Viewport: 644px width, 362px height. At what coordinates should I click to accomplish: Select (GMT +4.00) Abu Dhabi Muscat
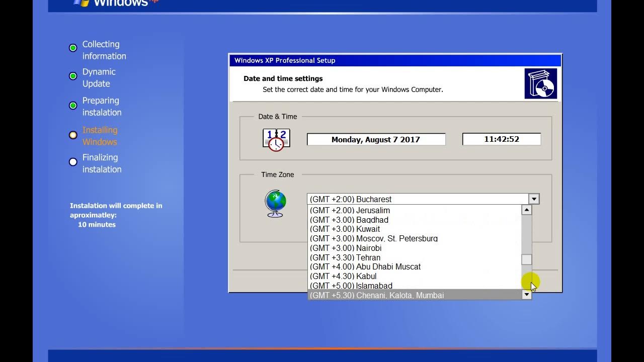415,266
